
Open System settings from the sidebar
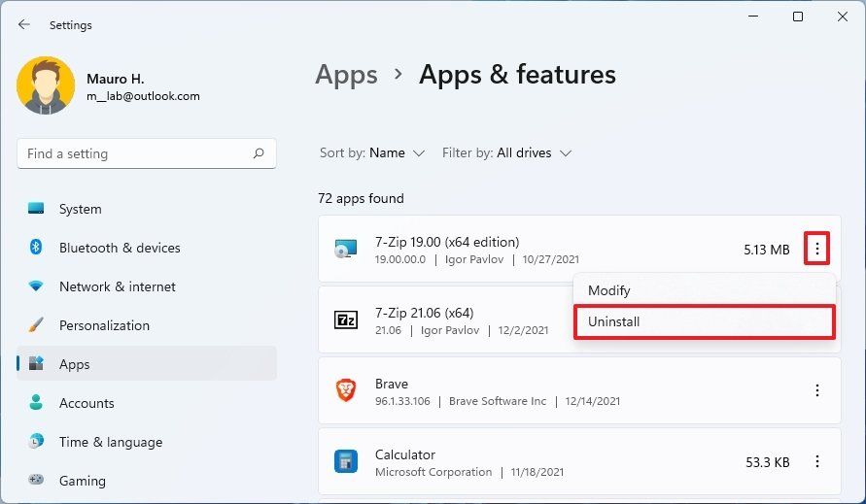[x=80, y=209]
